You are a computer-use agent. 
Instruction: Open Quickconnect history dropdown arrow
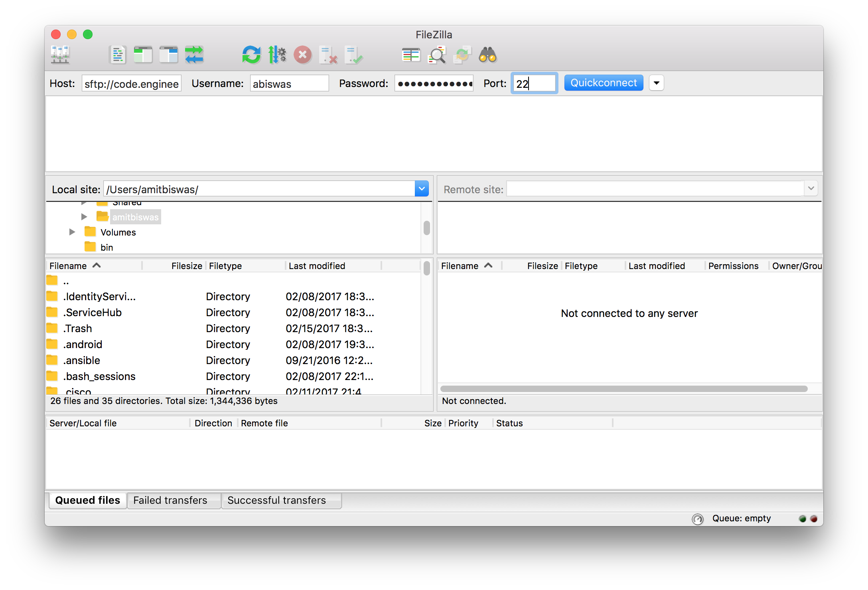656,83
